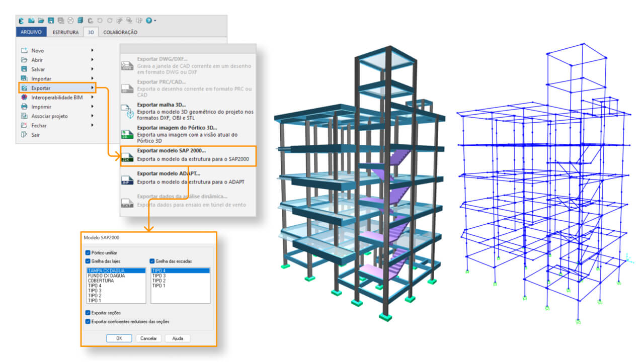
Task: Expand the Importar submenu arrow
Action: (x=93, y=78)
